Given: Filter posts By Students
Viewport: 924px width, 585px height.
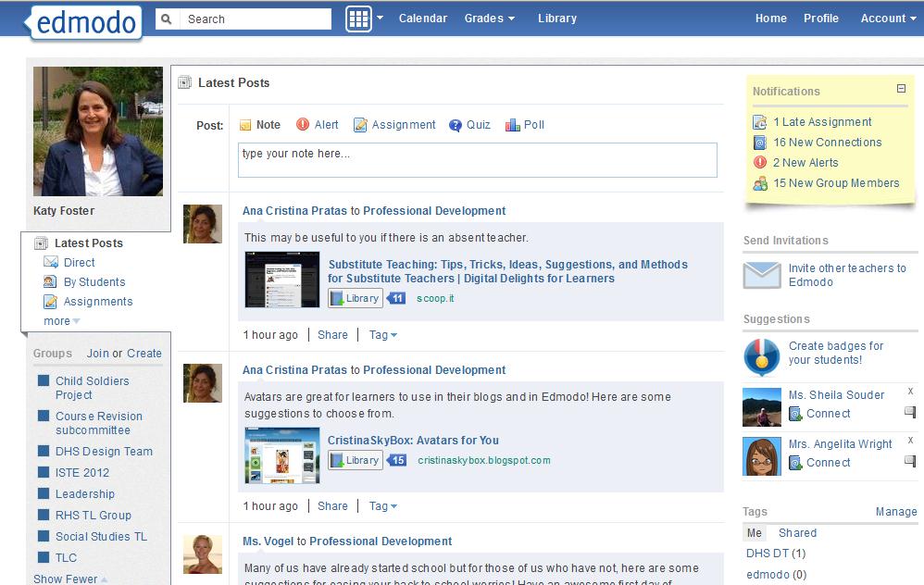Looking at the screenshot, I should coord(84,281).
